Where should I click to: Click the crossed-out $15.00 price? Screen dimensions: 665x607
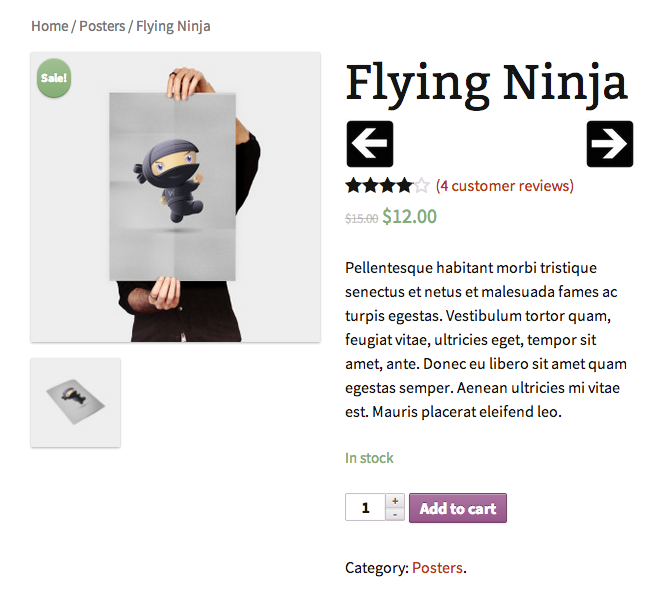tap(361, 218)
